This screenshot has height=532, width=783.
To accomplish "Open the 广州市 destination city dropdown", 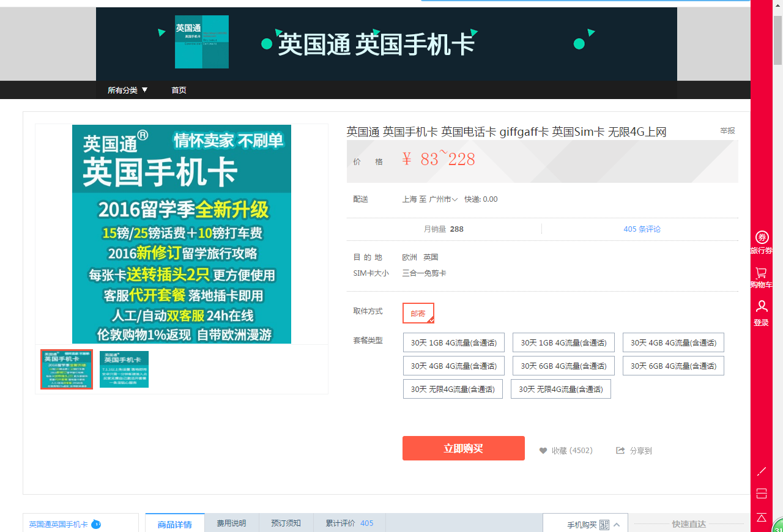I will pos(443,199).
